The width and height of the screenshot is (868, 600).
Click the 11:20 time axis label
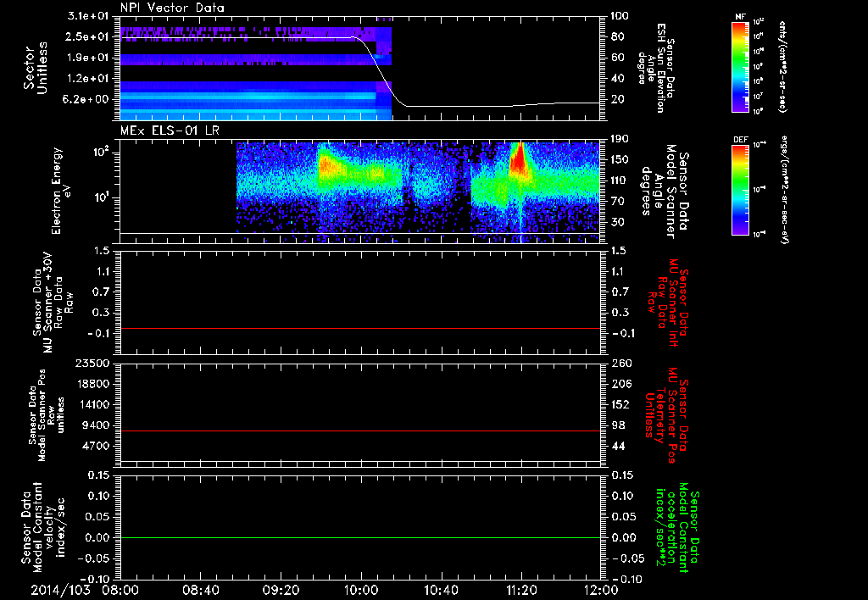pos(521,590)
